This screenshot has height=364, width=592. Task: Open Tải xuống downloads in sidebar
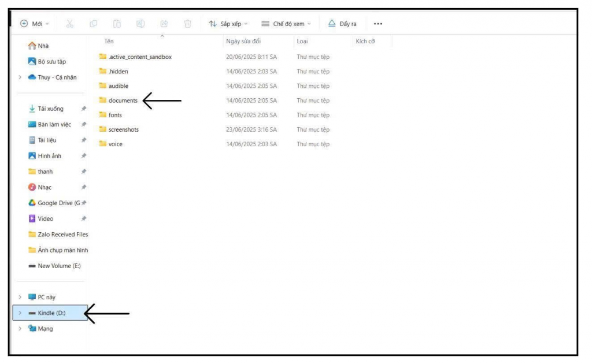(46, 109)
